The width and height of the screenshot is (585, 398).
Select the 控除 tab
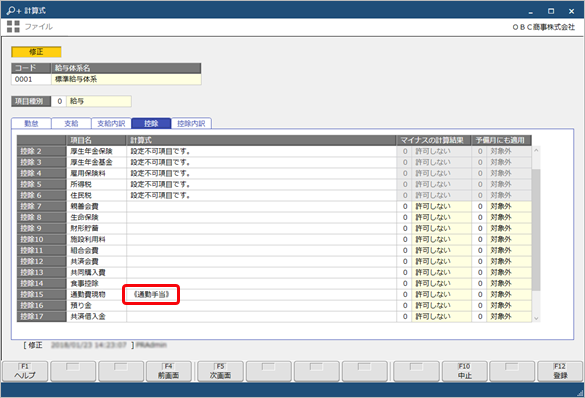(151, 123)
